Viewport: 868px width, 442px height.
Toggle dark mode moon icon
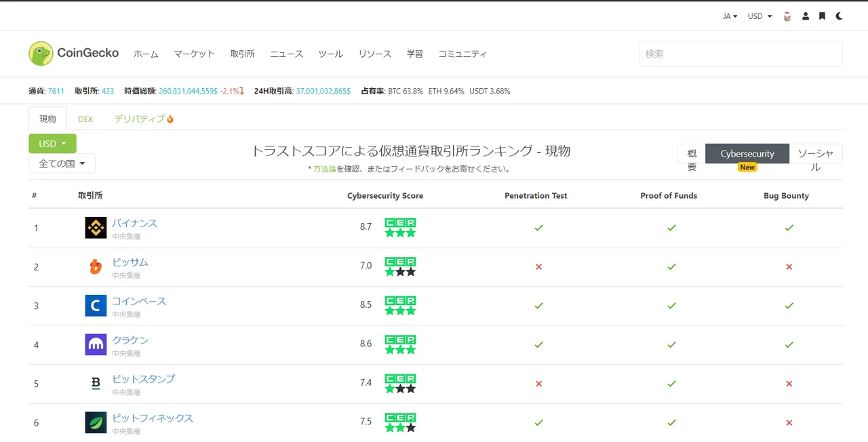pos(839,16)
